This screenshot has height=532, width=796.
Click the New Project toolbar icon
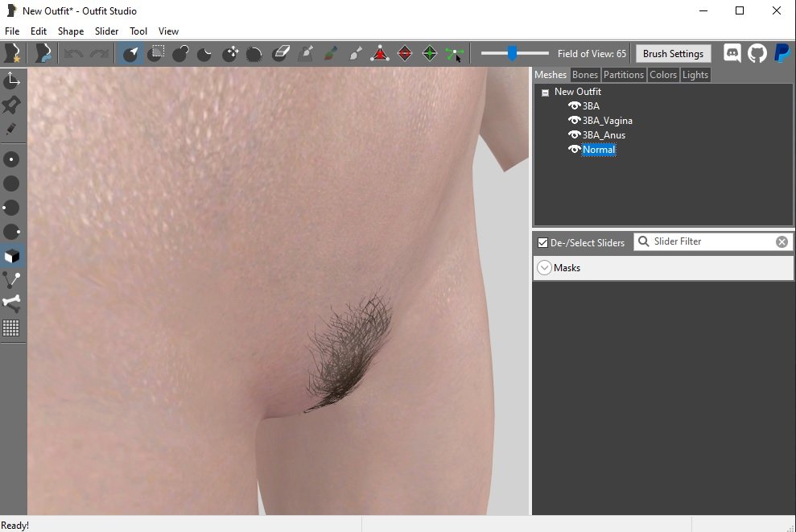coord(13,54)
